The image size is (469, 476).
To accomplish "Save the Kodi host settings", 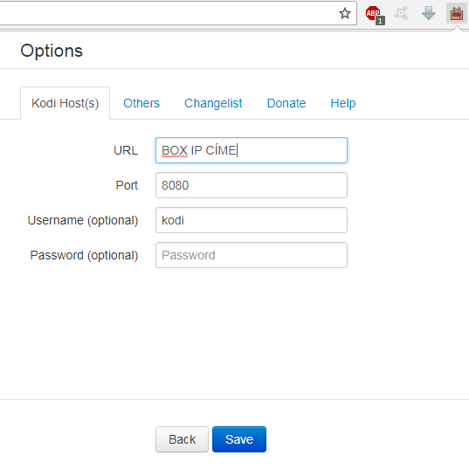I will [239, 439].
